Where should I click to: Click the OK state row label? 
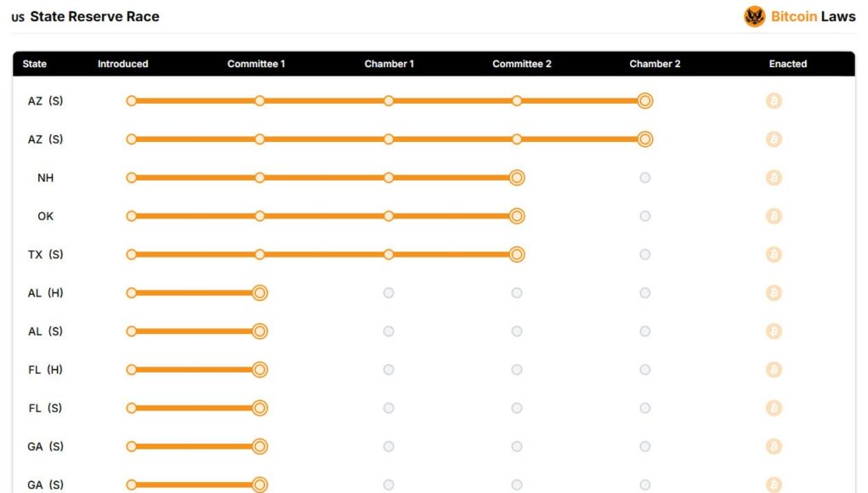pos(45,217)
